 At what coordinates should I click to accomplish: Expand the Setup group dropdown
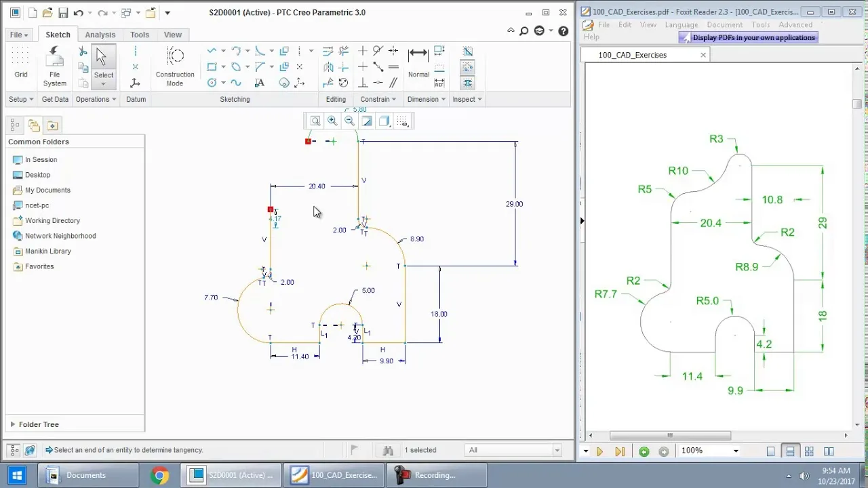[x=21, y=99]
